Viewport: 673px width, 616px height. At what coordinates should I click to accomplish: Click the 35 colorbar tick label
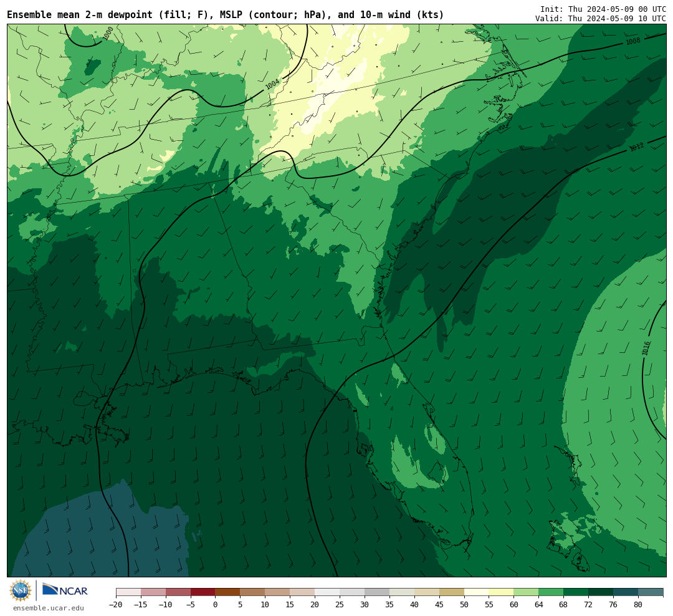click(x=389, y=605)
